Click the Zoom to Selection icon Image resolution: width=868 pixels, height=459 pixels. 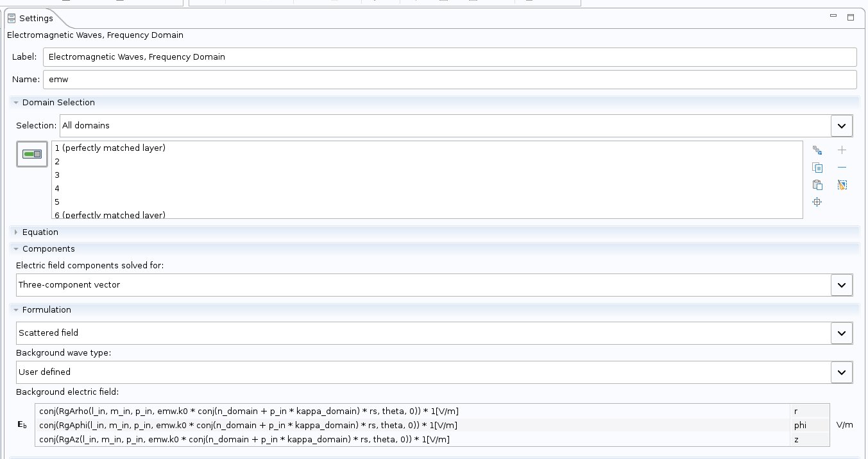point(817,202)
